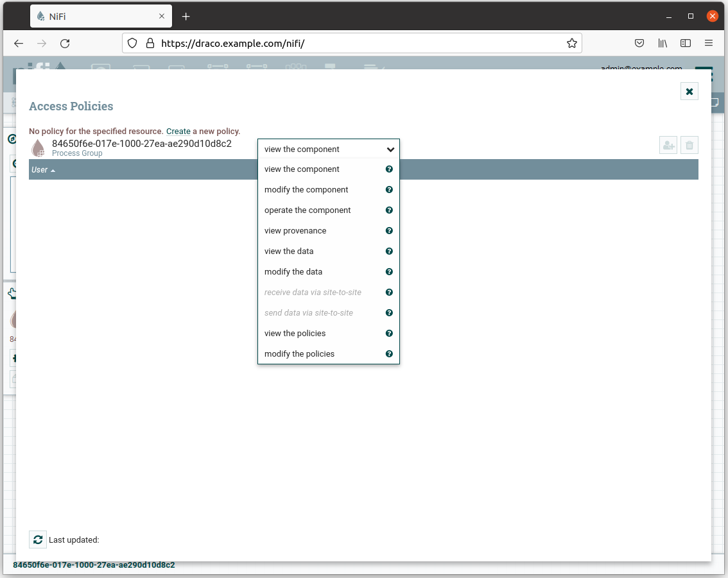This screenshot has width=728, height=578.
Task: Click process group ID 84650f6e text in dialog
Action: coord(142,144)
